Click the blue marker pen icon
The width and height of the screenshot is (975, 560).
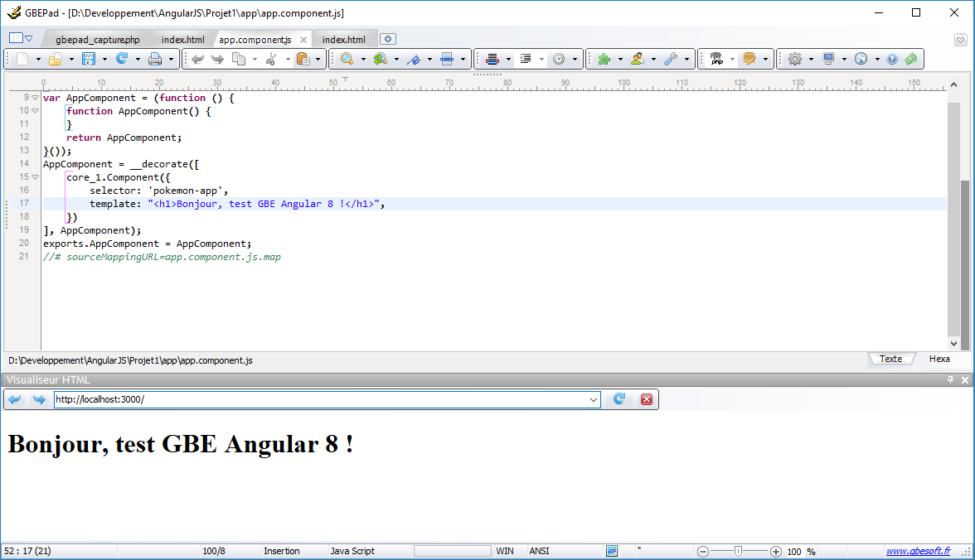pyautogui.click(x=414, y=59)
